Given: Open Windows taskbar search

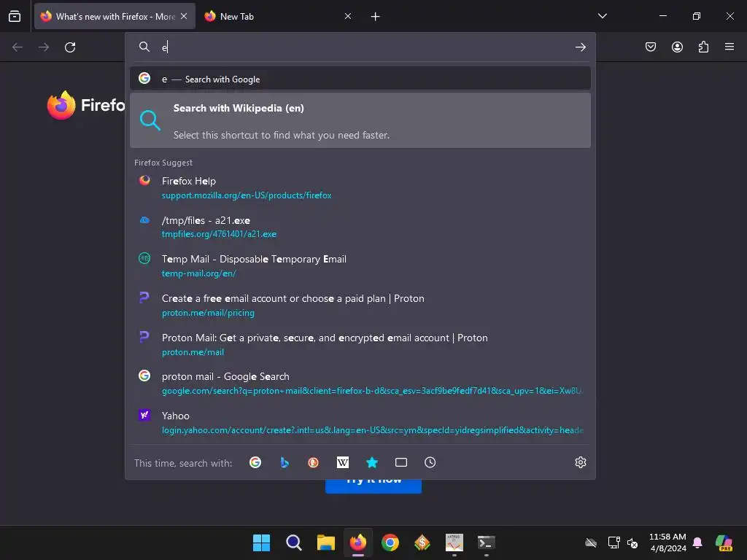Looking at the screenshot, I should pyautogui.click(x=293, y=542).
